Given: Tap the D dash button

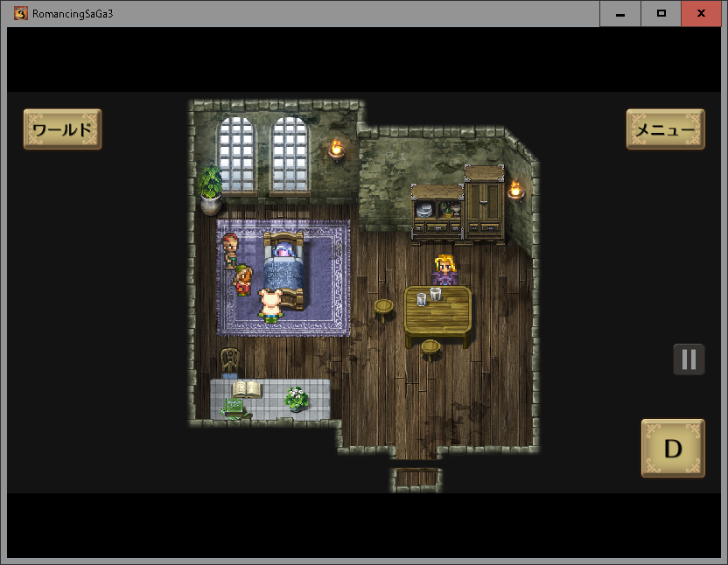Looking at the screenshot, I should click(x=673, y=448).
